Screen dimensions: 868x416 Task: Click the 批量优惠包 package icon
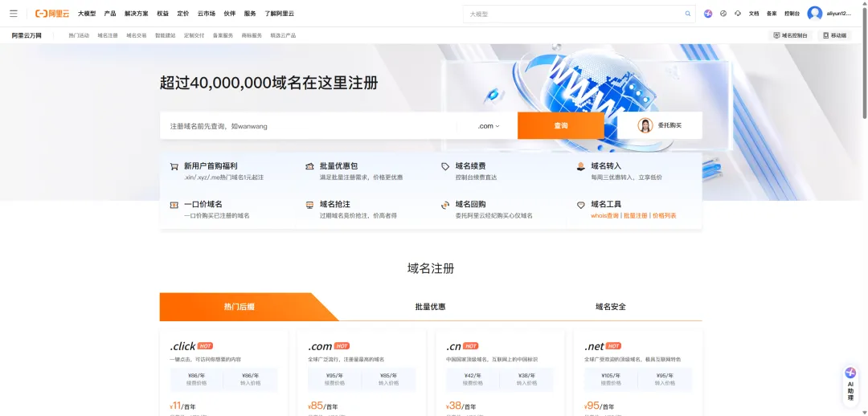(309, 166)
